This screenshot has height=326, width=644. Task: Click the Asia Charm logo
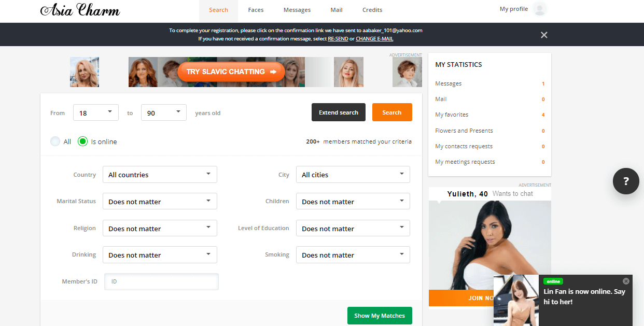(x=80, y=10)
